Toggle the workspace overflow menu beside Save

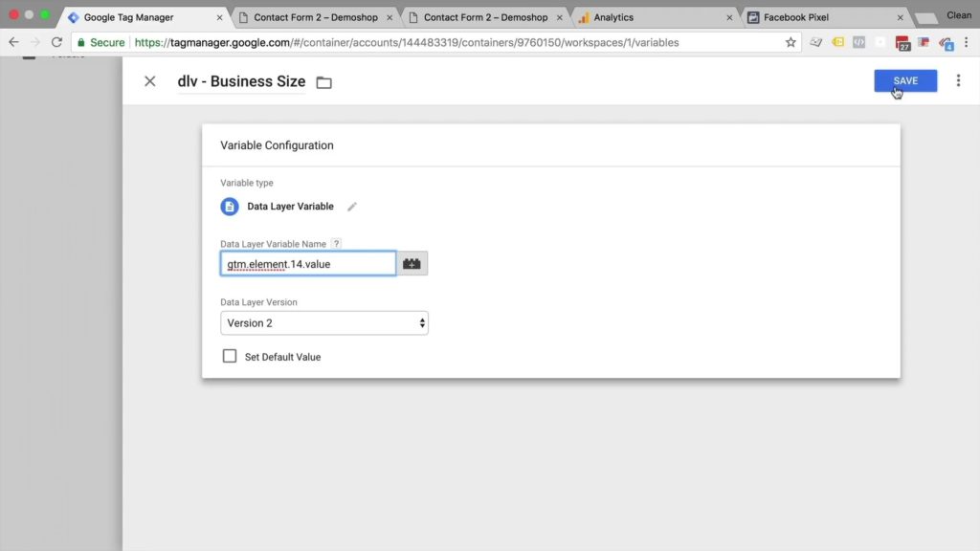[x=959, y=80]
